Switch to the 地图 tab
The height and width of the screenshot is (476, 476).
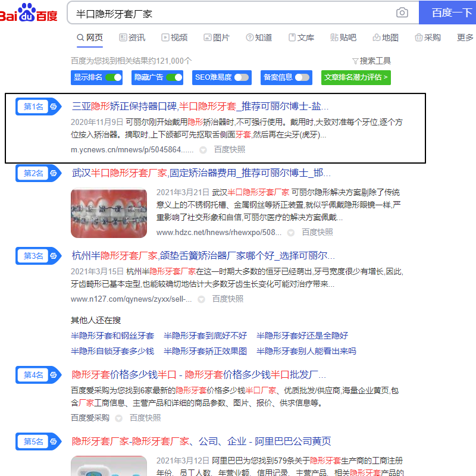pyautogui.click(x=386, y=37)
